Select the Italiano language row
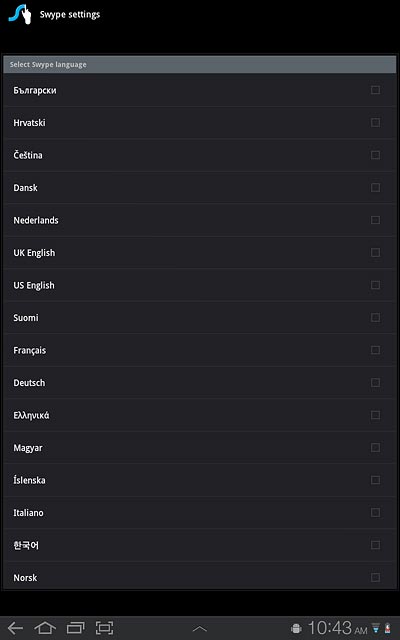 click(200, 513)
